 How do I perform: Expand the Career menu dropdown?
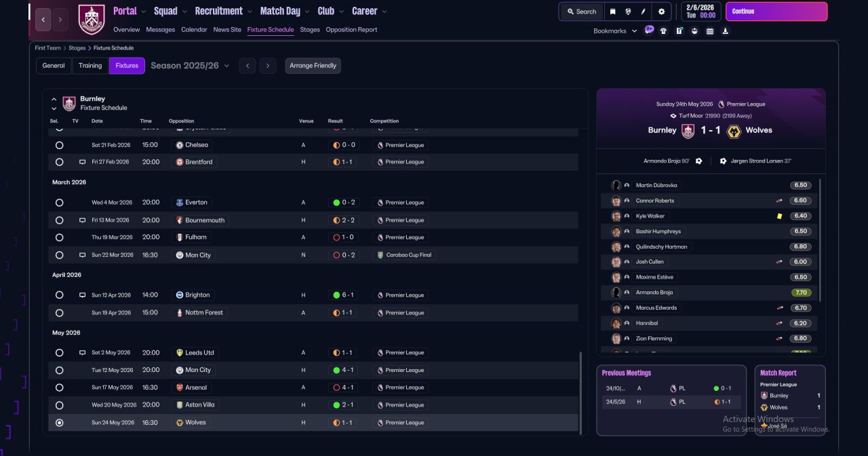[384, 12]
